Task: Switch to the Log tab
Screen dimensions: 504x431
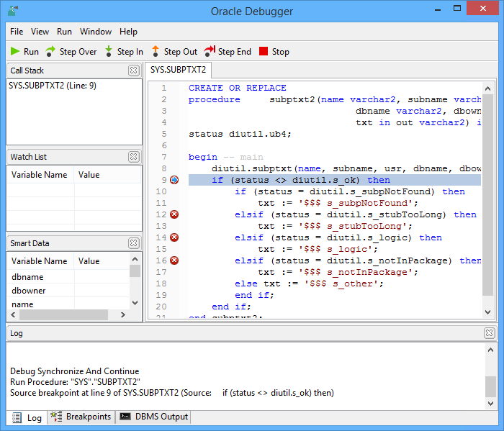Action: [x=27, y=417]
